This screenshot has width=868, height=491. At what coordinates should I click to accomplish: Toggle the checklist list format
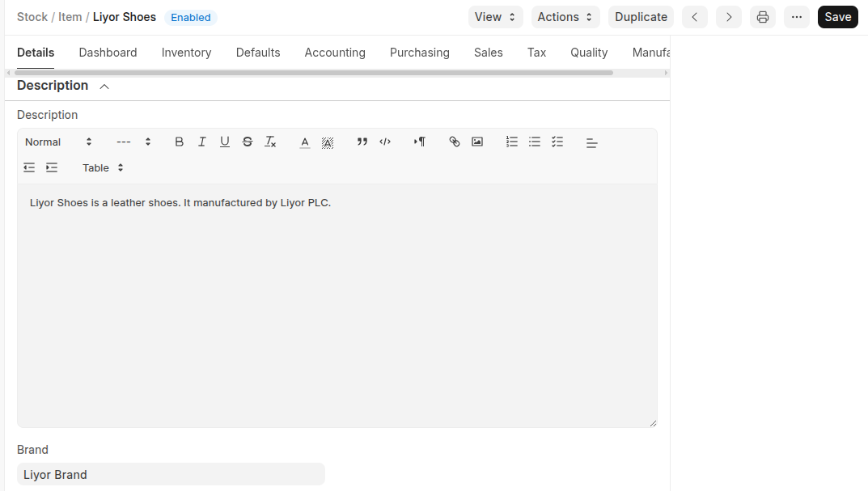557,142
